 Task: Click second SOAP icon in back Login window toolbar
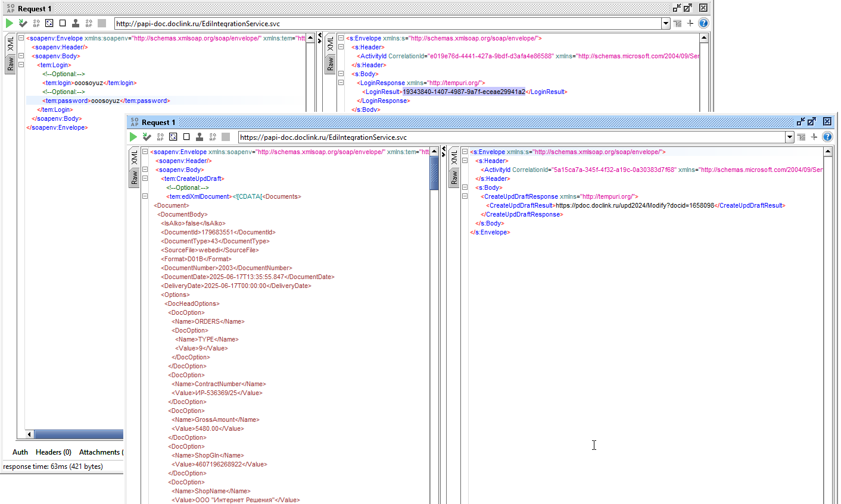(89, 23)
